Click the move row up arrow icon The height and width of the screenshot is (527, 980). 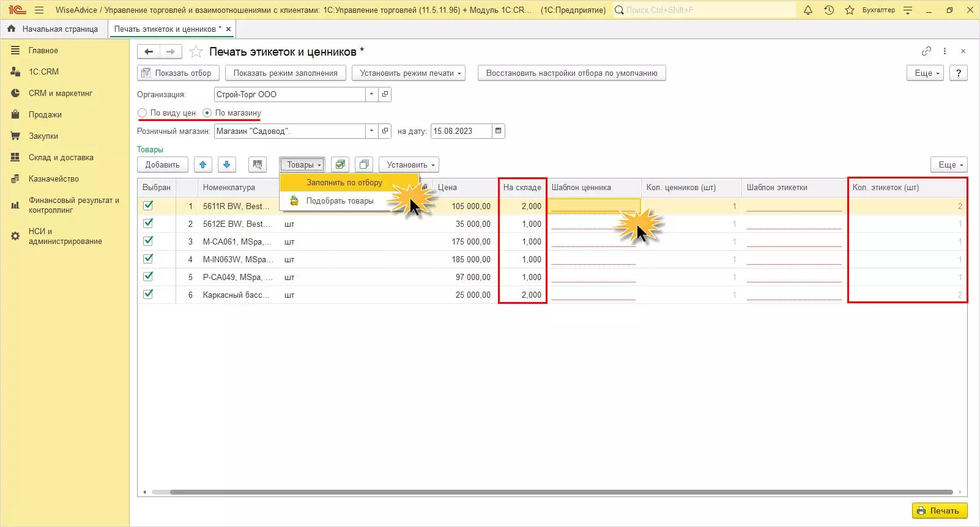[x=202, y=164]
